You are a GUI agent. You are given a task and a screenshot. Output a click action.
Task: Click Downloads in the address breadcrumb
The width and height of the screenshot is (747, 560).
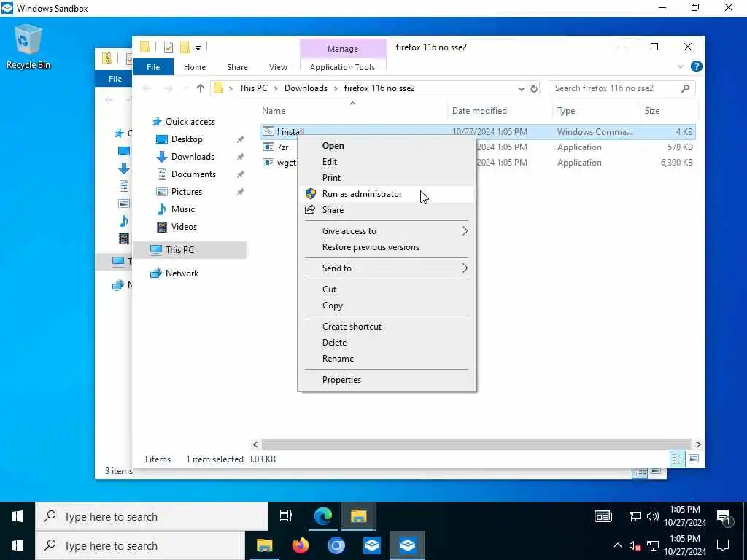tap(306, 88)
